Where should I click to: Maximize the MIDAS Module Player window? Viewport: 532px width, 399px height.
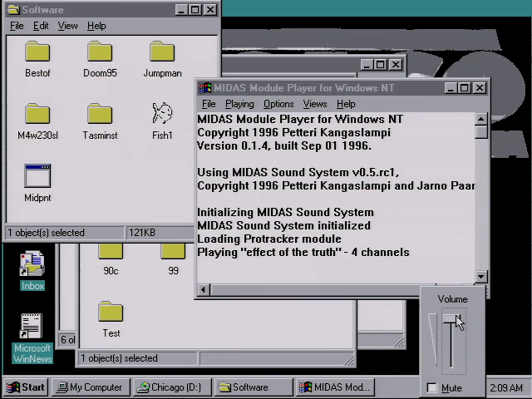[x=465, y=88]
